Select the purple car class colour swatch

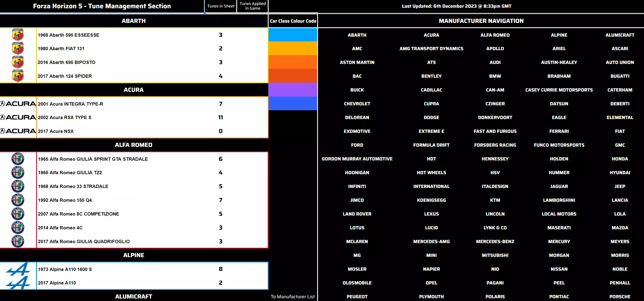[x=293, y=90]
